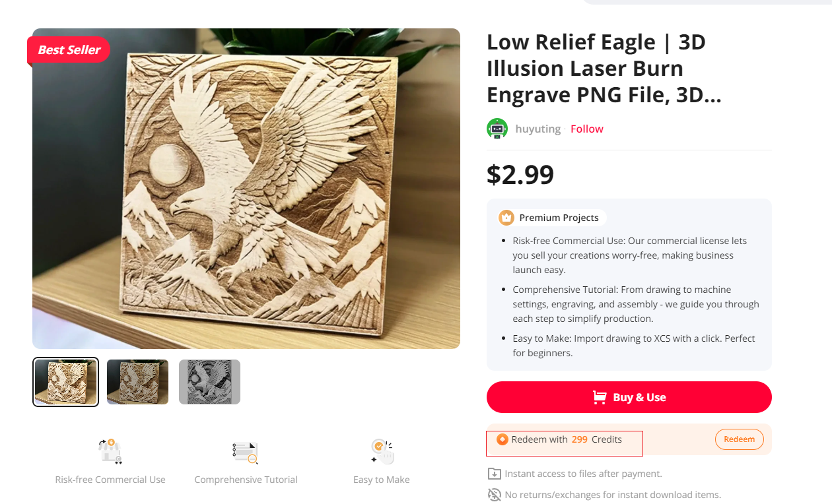Follow the seller huyuting
The height and width of the screenshot is (504, 832).
(x=587, y=129)
